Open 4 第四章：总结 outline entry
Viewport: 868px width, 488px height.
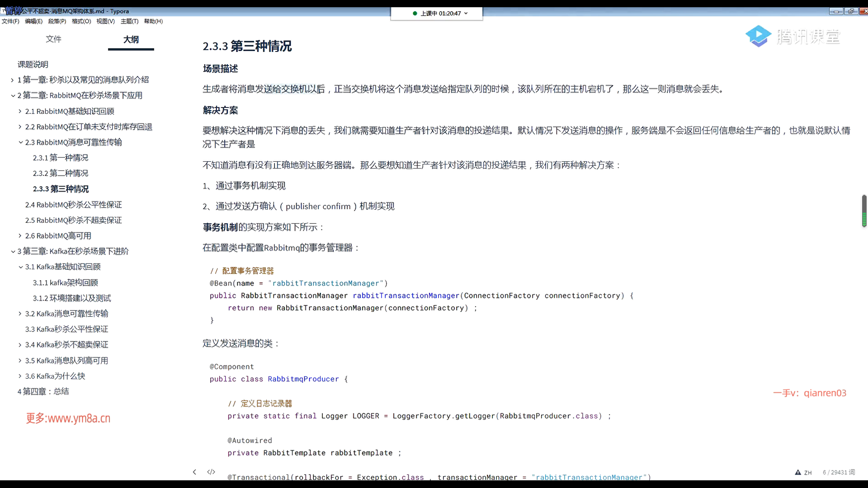[x=43, y=391]
